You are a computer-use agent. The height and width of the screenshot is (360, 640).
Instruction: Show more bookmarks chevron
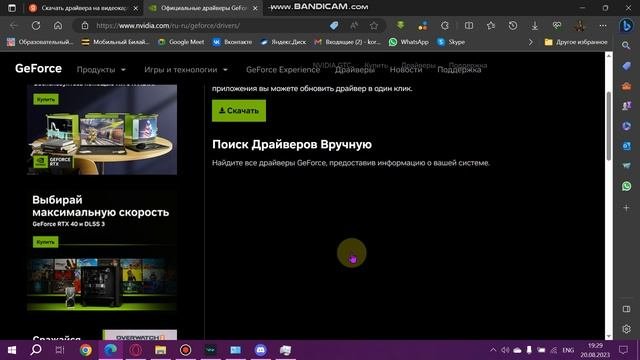pos(530,42)
